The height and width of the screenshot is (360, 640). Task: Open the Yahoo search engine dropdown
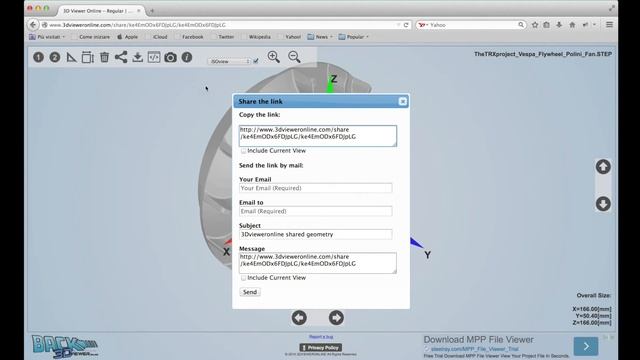423,25
